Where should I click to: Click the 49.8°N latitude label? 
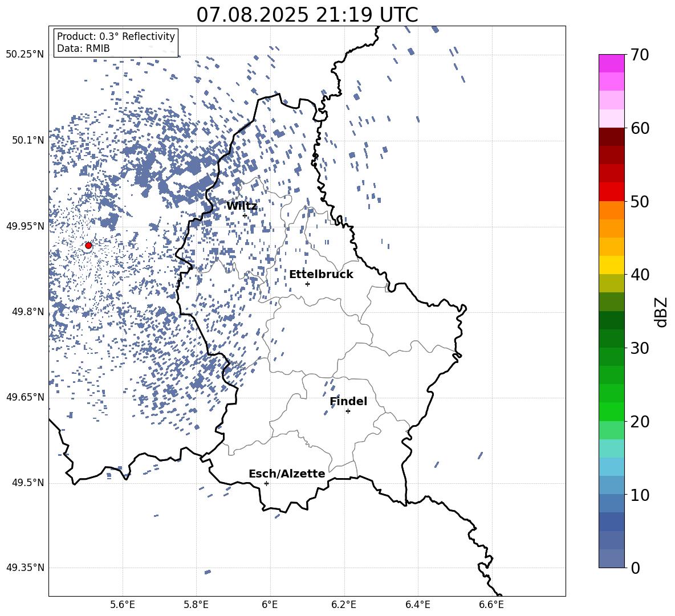click(28, 312)
